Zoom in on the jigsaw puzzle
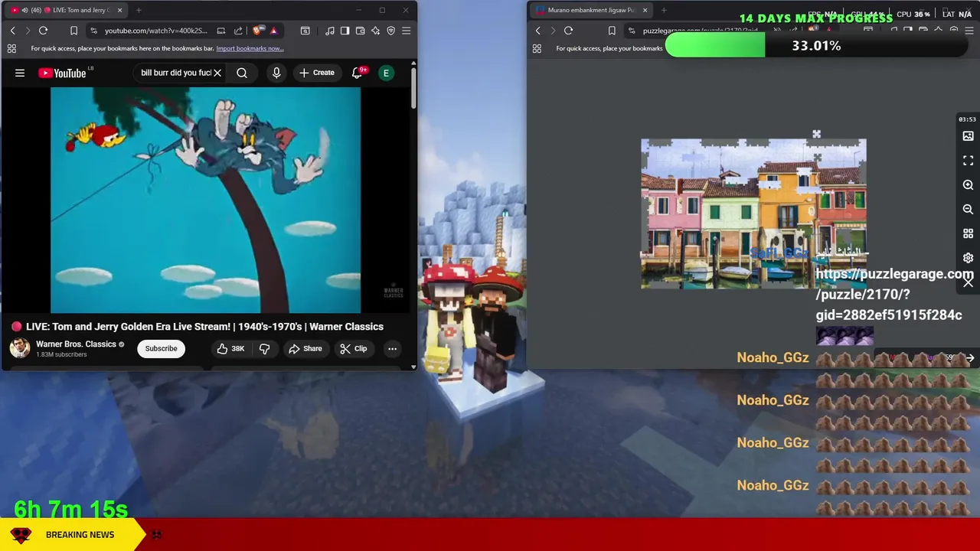 coord(968,185)
